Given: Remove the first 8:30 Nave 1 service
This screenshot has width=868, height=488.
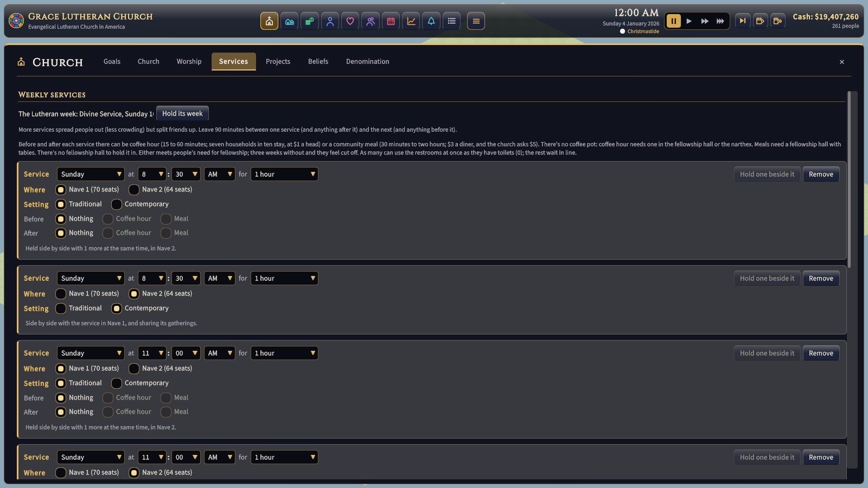Looking at the screenshot, I should click(x=821, y=174).
